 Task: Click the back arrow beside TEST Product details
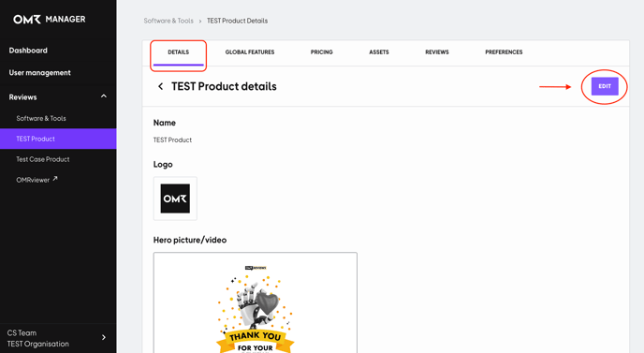tap(161, 86)
